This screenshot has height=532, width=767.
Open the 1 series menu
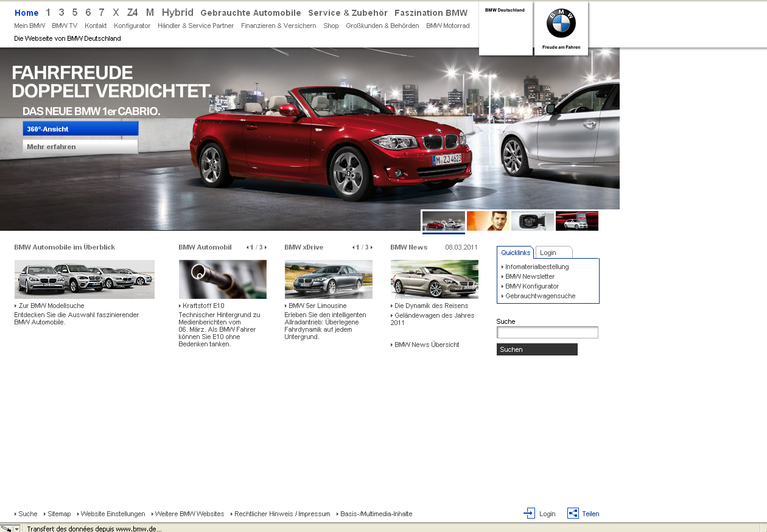click(48, 13)
